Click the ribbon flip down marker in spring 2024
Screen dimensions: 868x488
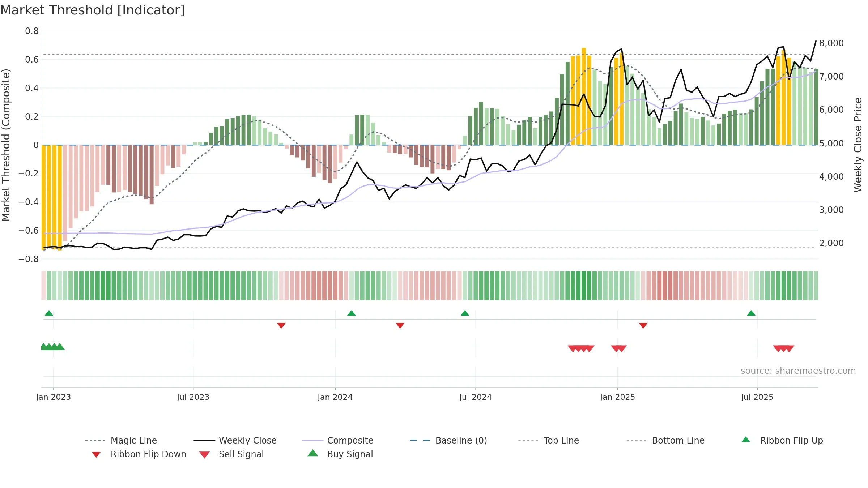click(400, 326)
